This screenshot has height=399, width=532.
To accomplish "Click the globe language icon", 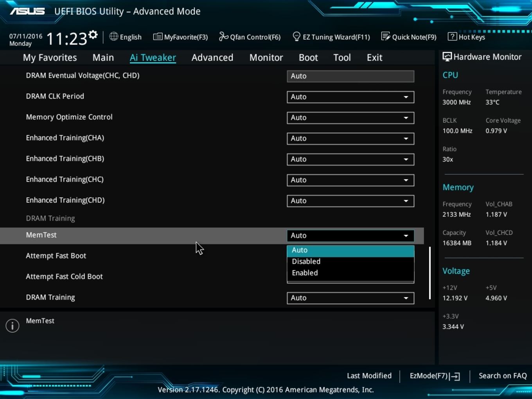I will 113,36.
